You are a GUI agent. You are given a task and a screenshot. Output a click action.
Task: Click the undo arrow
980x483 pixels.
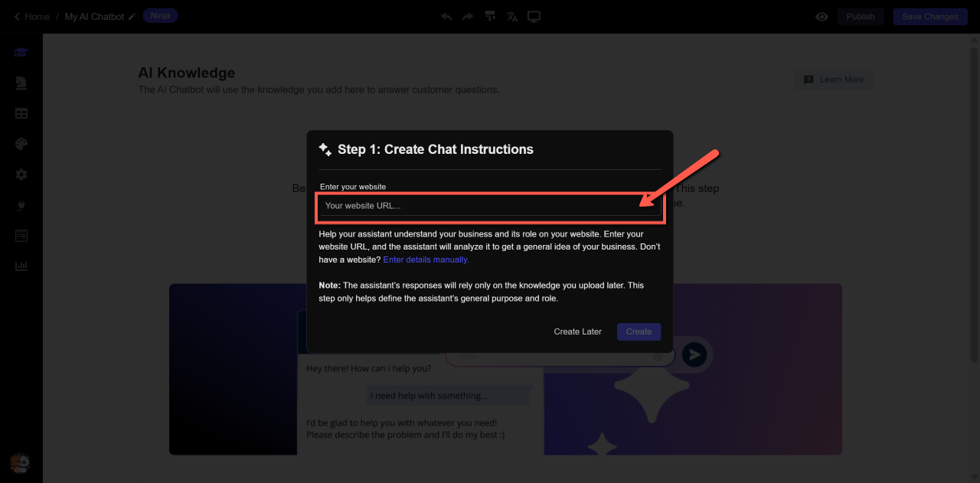[x=446, y=17]
